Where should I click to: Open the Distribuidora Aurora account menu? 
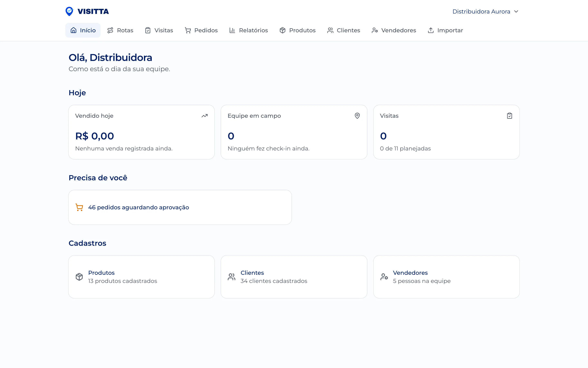coord(486,11)
